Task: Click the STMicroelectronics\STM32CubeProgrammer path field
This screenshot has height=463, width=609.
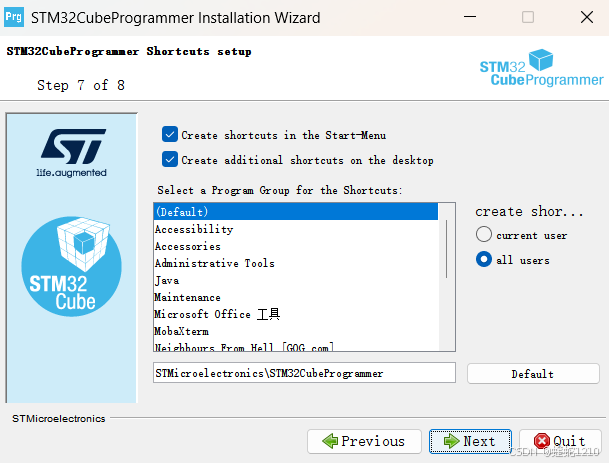Action: 304,373
